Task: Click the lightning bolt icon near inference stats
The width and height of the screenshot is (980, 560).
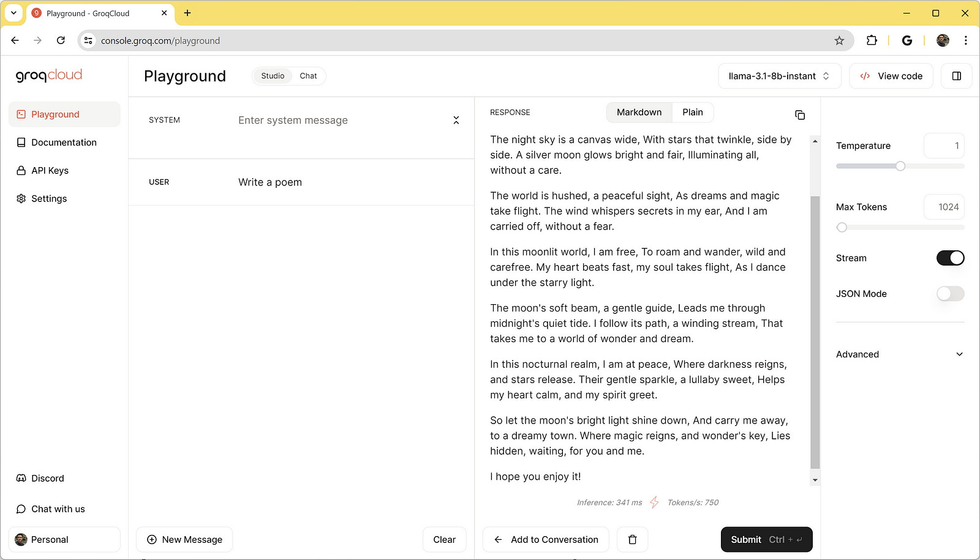Action: pyautogui.click(x=655, y=502)
